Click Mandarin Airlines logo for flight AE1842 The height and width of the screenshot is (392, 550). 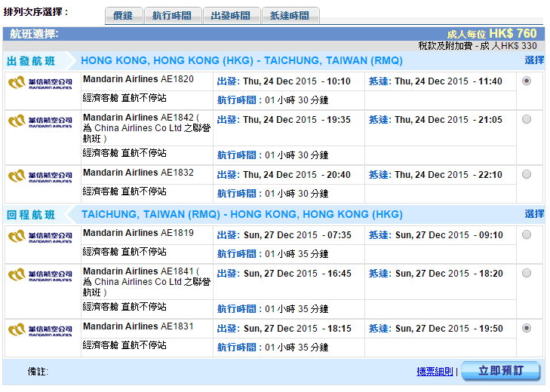pyautogui.click(x=40, y=121)
